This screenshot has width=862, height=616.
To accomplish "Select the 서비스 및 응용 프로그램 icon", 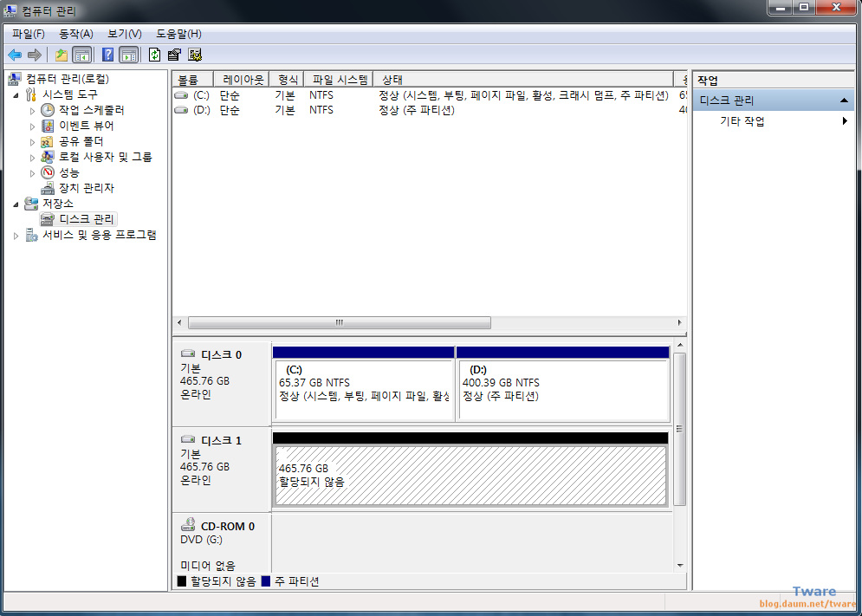I will click(31, 235).
